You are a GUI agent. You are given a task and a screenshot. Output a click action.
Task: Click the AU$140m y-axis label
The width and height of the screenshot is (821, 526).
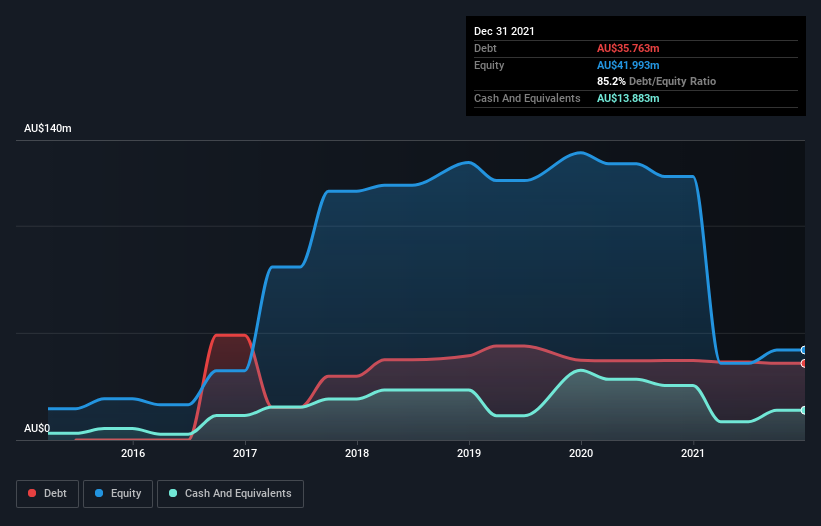pos(48,128)
